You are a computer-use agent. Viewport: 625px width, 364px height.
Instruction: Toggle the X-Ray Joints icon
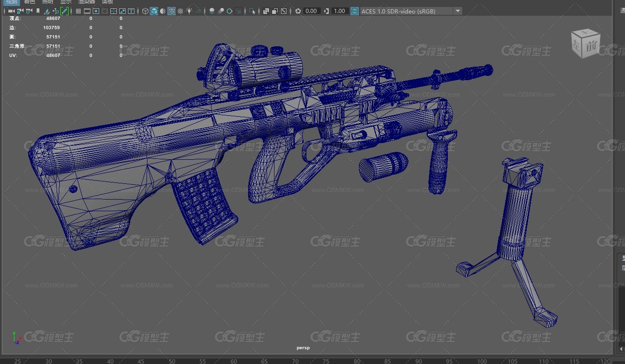(284, 11)
